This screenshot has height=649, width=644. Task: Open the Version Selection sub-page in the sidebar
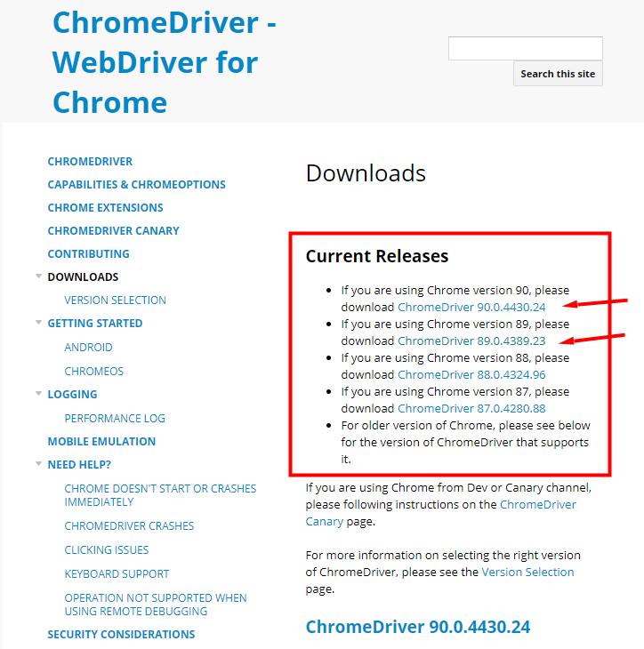click(x=115, y=300)
